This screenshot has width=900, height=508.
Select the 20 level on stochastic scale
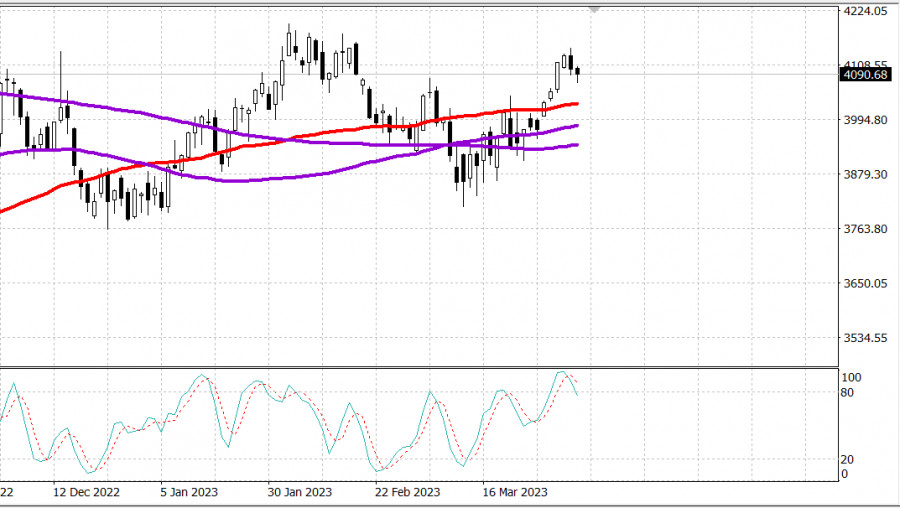[x=847, y=459]
